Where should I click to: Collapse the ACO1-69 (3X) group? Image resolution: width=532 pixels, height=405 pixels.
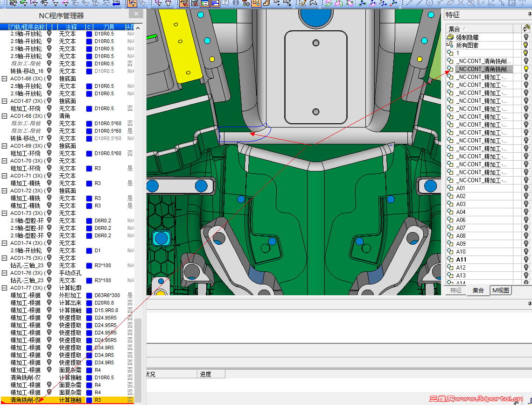pyautogui.click(x=4, y=146)
